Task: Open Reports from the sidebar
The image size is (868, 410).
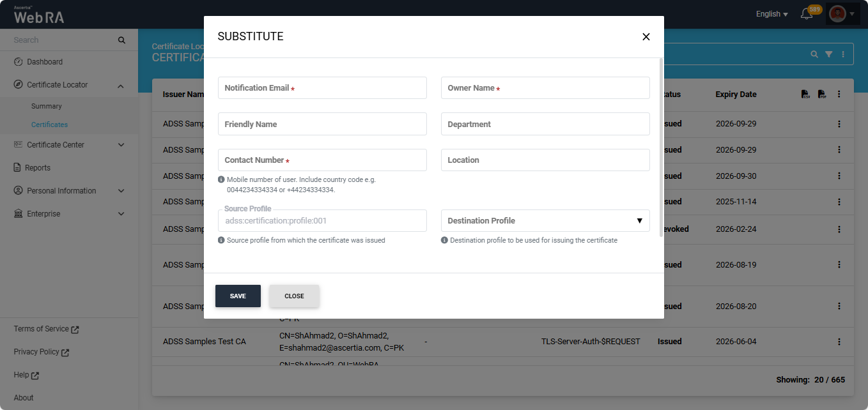Action: (x=37, y=168)
